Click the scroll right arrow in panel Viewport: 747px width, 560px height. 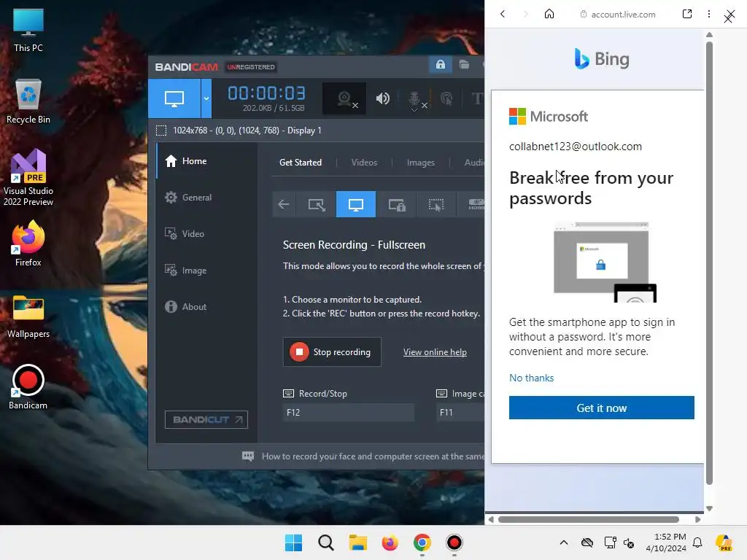pos(698,519)
